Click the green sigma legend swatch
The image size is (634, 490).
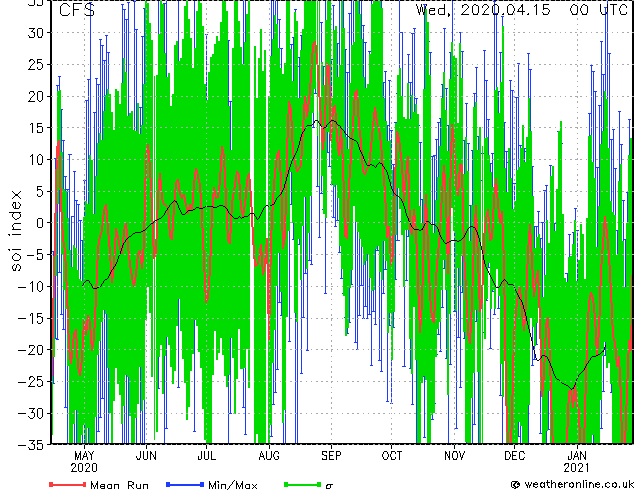[302, 484]
